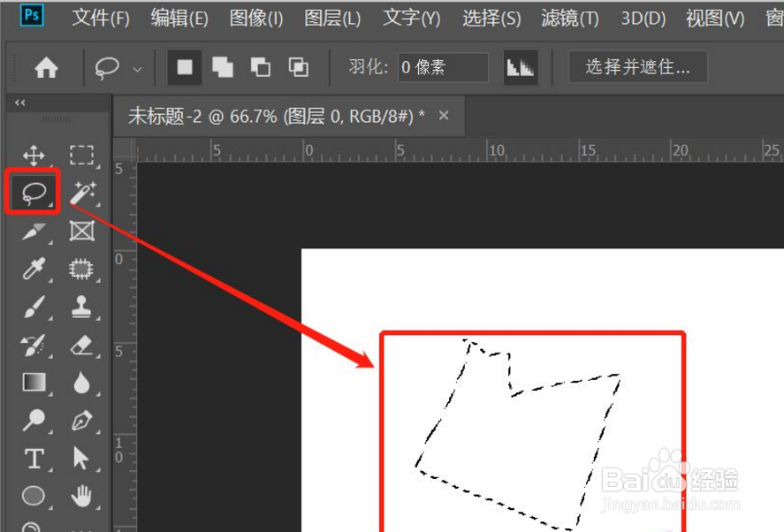Viewport: 784px width, 532px height.
Task: Enable New Selection mode
Action: (x=186, y=66)
